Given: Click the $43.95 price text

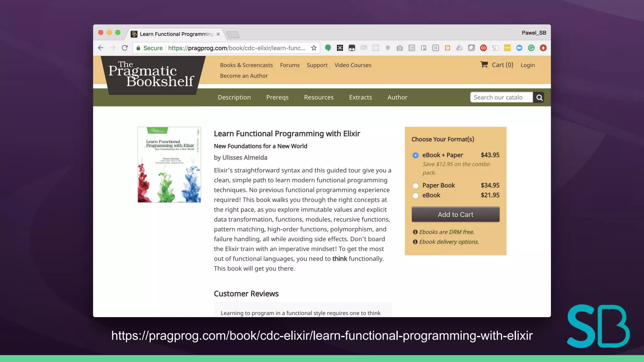Looking at the screenshot, I should [490, 155].
